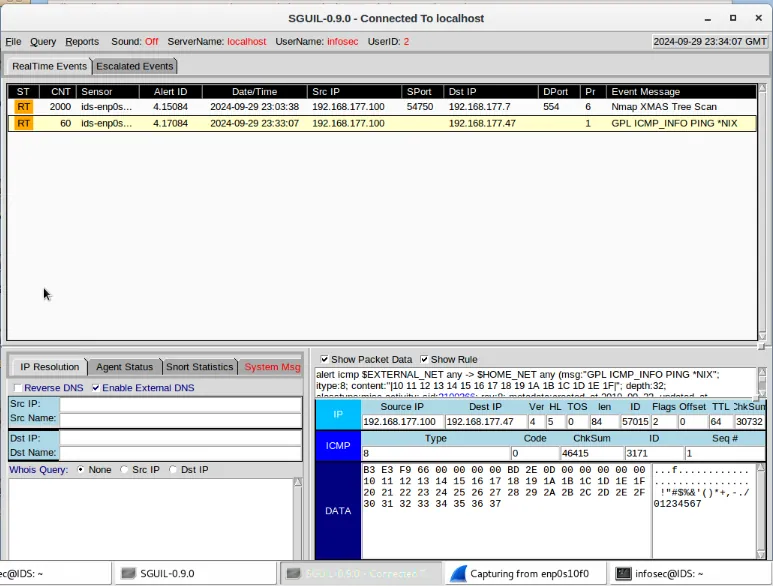
Task: Switch to the RealTime Events tab
Action: 49,66
